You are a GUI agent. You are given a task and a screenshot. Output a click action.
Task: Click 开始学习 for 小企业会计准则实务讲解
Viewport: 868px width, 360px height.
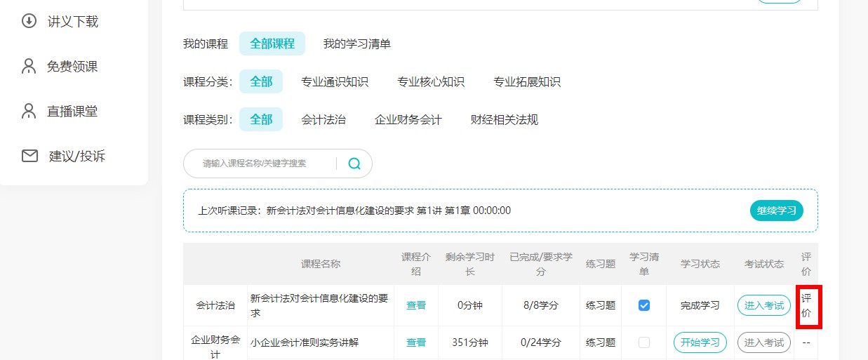700,342
